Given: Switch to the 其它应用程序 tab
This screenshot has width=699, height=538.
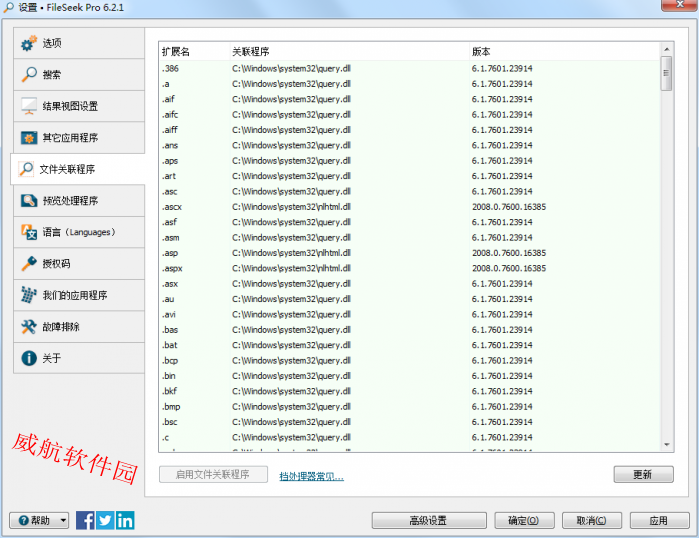Looking at the screenshot, I should 79,138.
